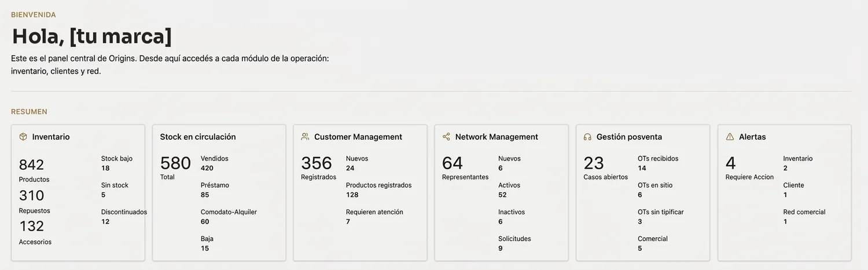This screenshot has height=270, width=868.
Task: Click the Cliente alert label
Action: click(794, 185)
